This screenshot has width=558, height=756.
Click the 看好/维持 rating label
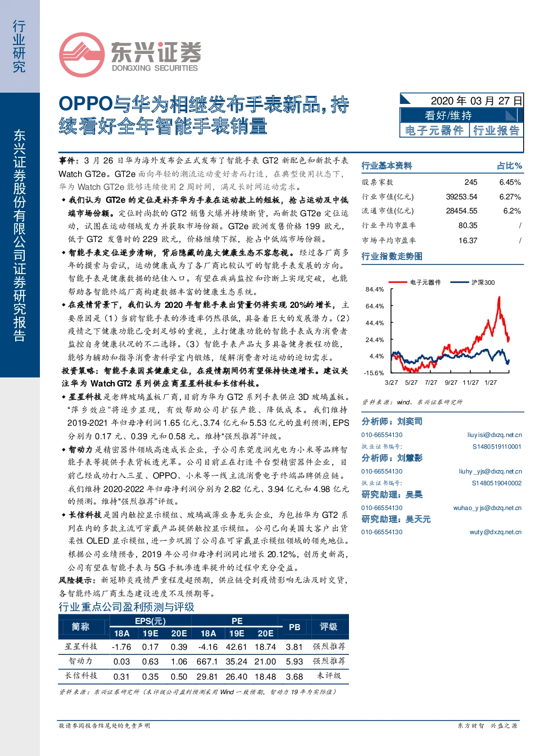point(448,115)
